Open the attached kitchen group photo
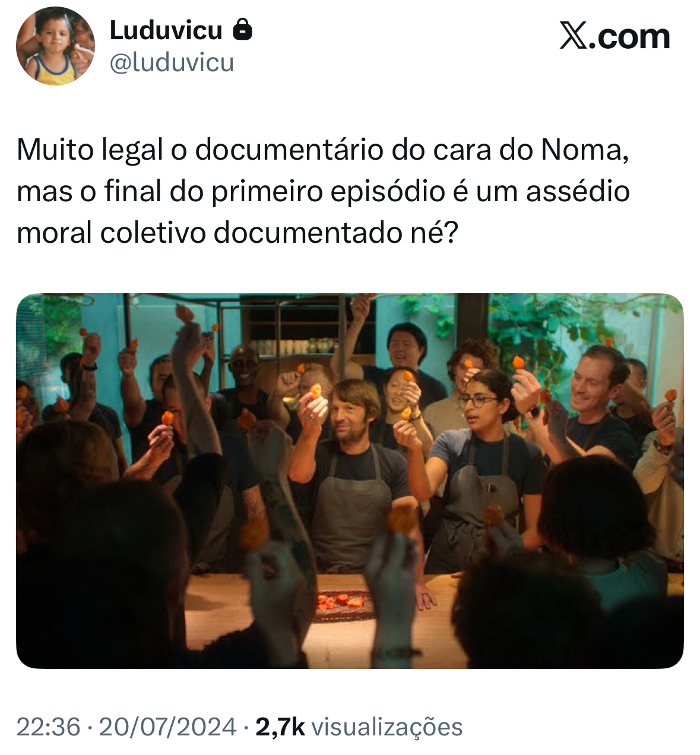Screen dimensions: 700x755 point(350,481)
